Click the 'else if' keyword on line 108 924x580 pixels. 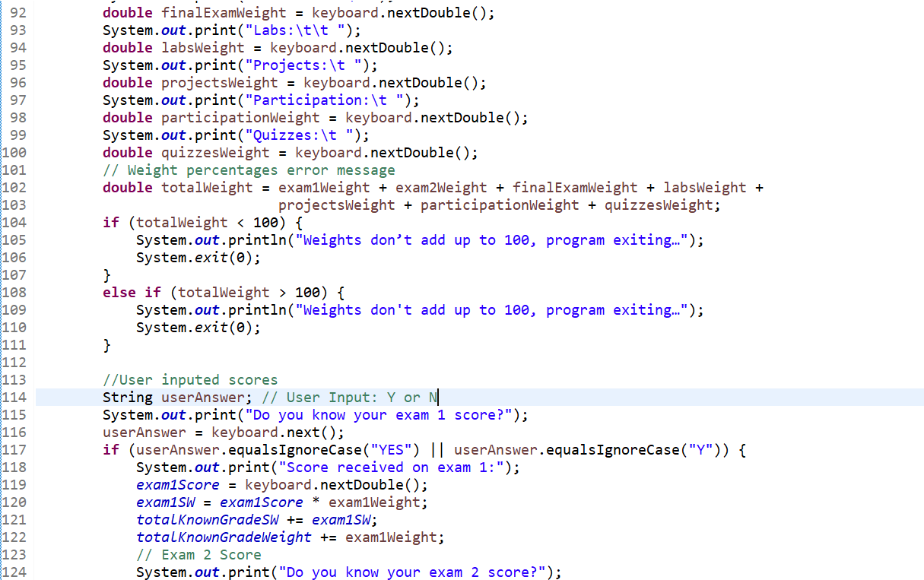point(132,292)
